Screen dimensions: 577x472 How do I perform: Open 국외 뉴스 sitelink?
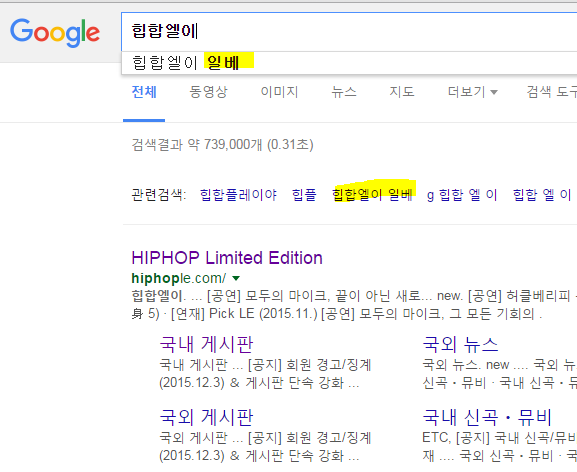(460, 344)
